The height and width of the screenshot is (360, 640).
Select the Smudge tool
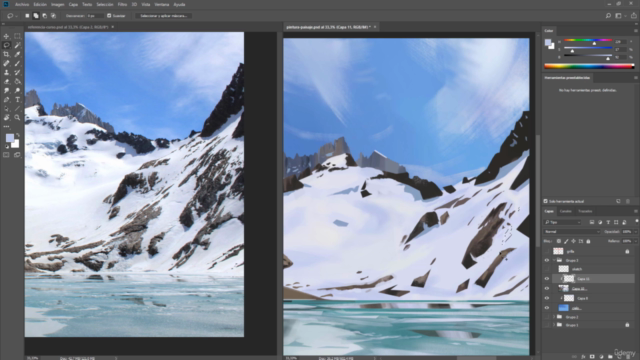tap(7, 90)
